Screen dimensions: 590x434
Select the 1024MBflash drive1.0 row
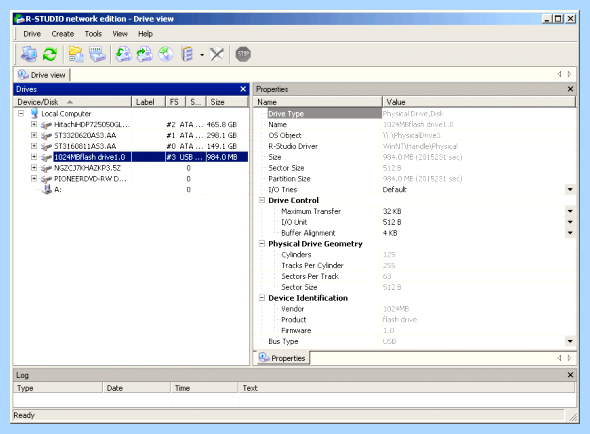(x=131, y=157)
